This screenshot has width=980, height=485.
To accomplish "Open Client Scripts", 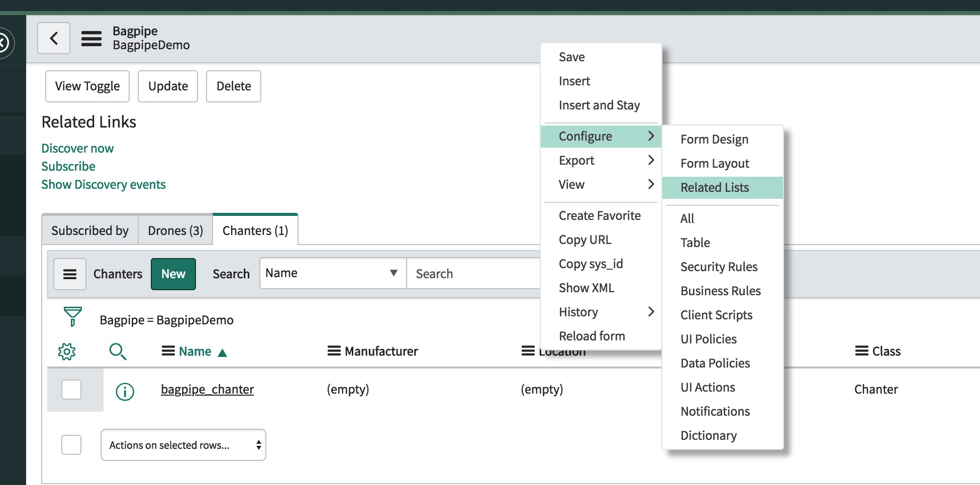I will 723,315.
